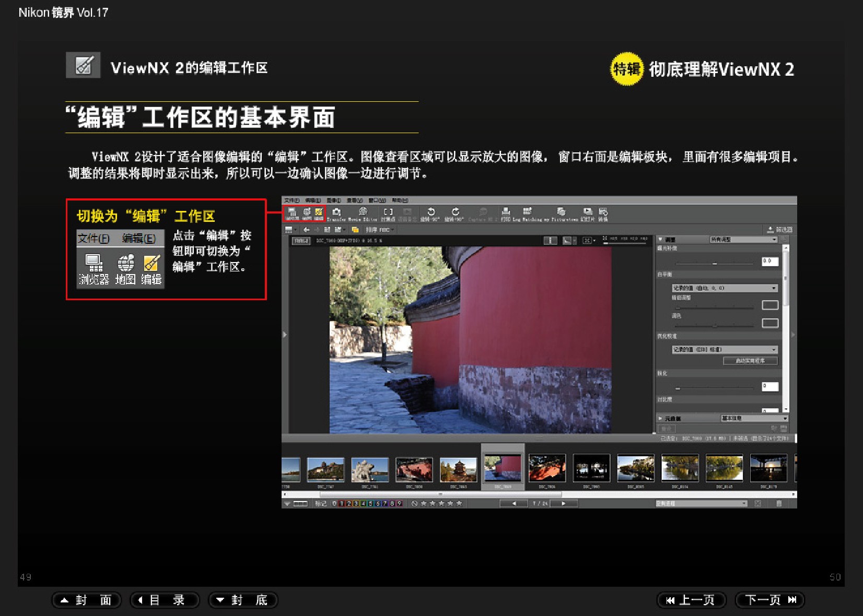Click the delete trash icon in bottom bar
863x616 pixels.
pyautogui.click(x=779, y=504)
